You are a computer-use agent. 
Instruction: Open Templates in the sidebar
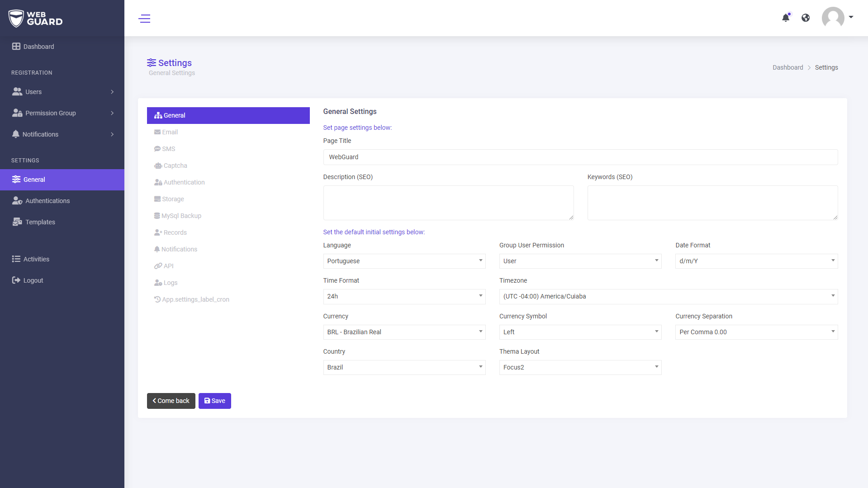[40, 222]
